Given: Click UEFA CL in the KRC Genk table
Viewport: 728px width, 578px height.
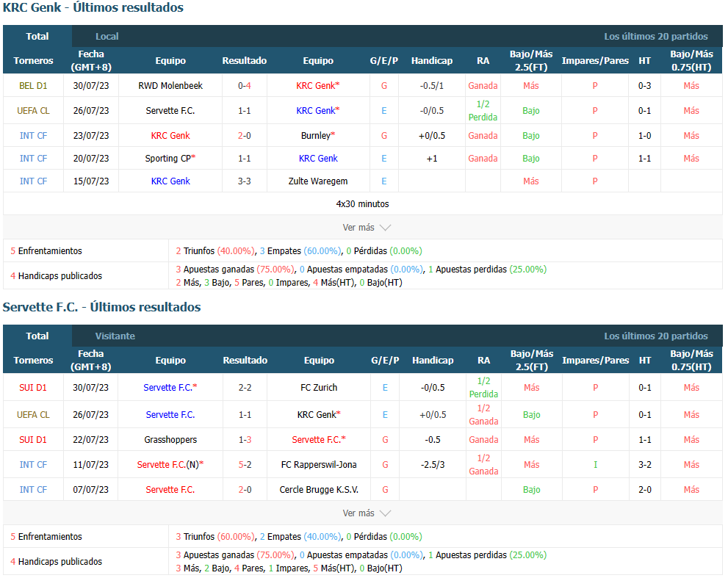Looking at the screenshot, I should click(x=33, y=110).
